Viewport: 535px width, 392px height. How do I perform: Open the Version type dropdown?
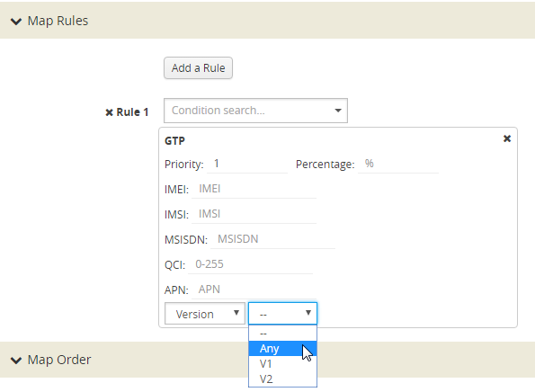[x=205, y=314]
